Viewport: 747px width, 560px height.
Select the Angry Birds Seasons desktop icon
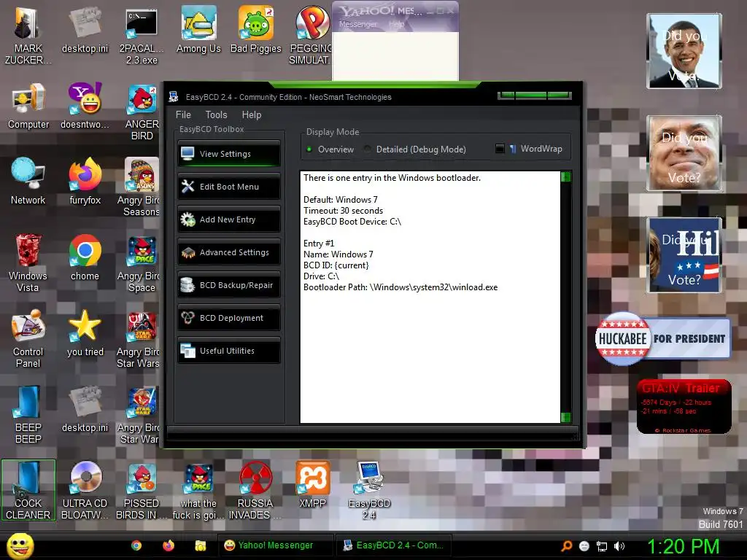139,187
